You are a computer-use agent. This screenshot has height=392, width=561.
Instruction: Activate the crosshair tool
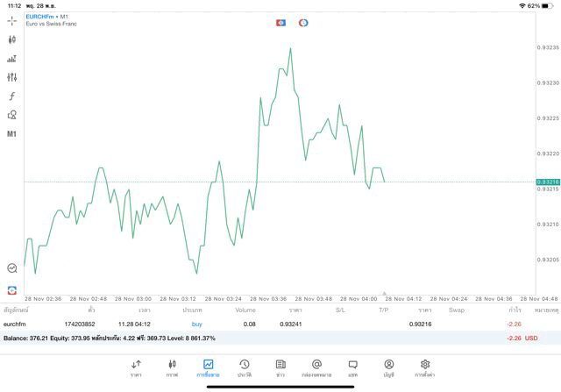(x=12, y=20)
